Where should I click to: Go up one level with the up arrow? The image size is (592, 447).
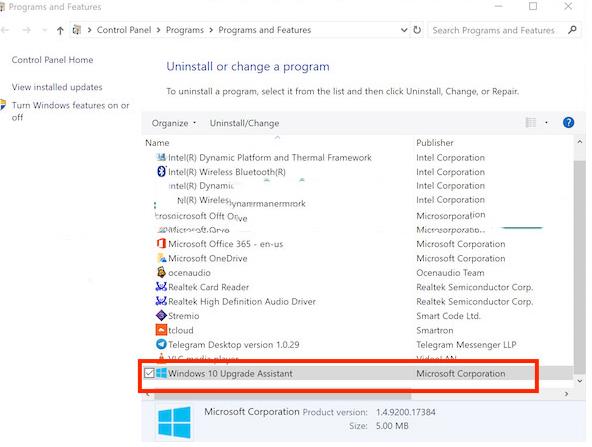click(x=60, y=30)
